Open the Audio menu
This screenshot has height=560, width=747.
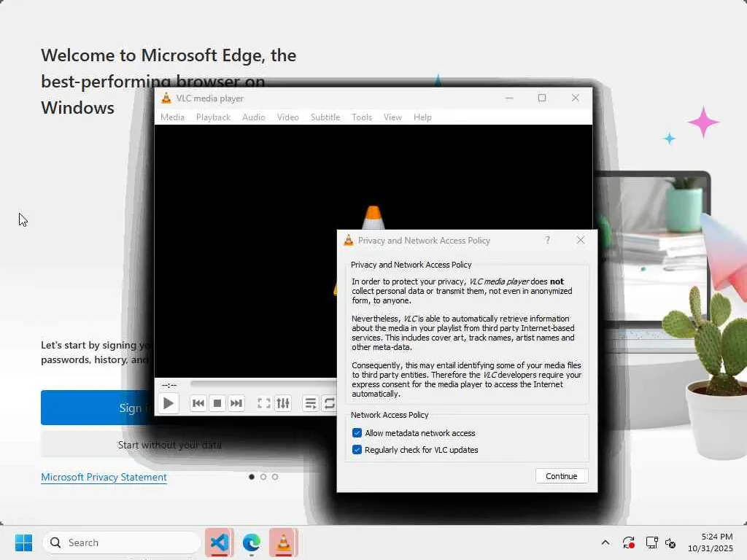(x=253, y=117)
